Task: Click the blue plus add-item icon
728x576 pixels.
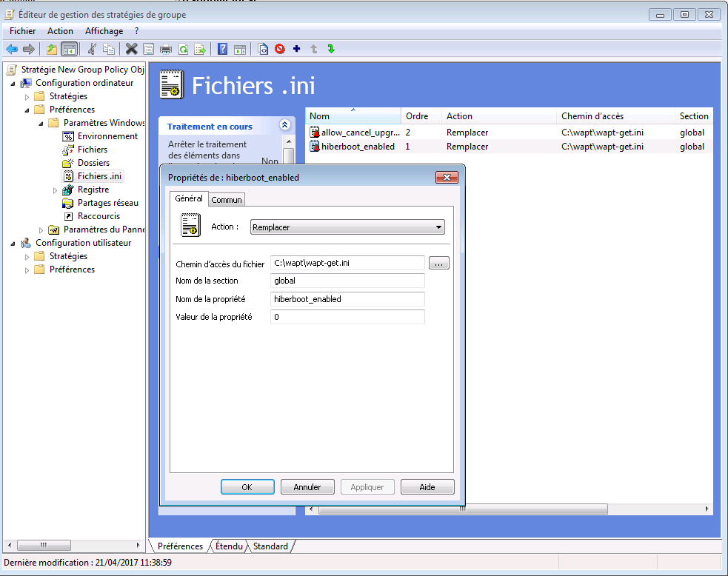Action: (x=297, y=49)
